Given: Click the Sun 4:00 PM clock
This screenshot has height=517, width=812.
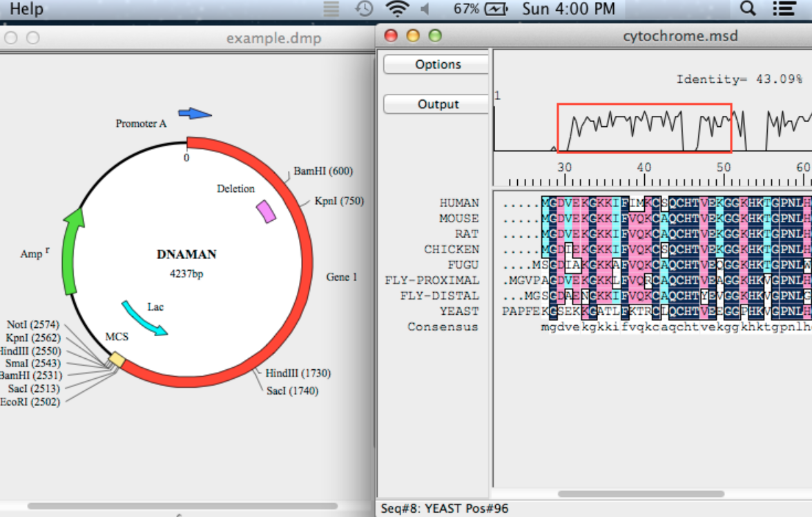Looking at the screenshot, I should tap(568, 9).
